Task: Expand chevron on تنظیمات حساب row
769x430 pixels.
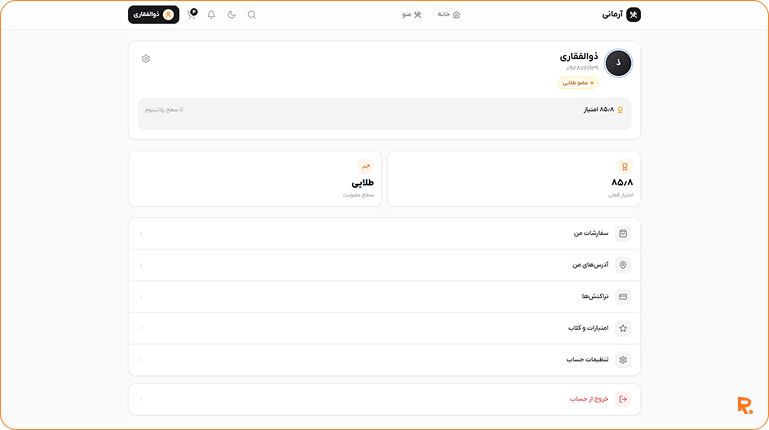Action: click(141, 360)
